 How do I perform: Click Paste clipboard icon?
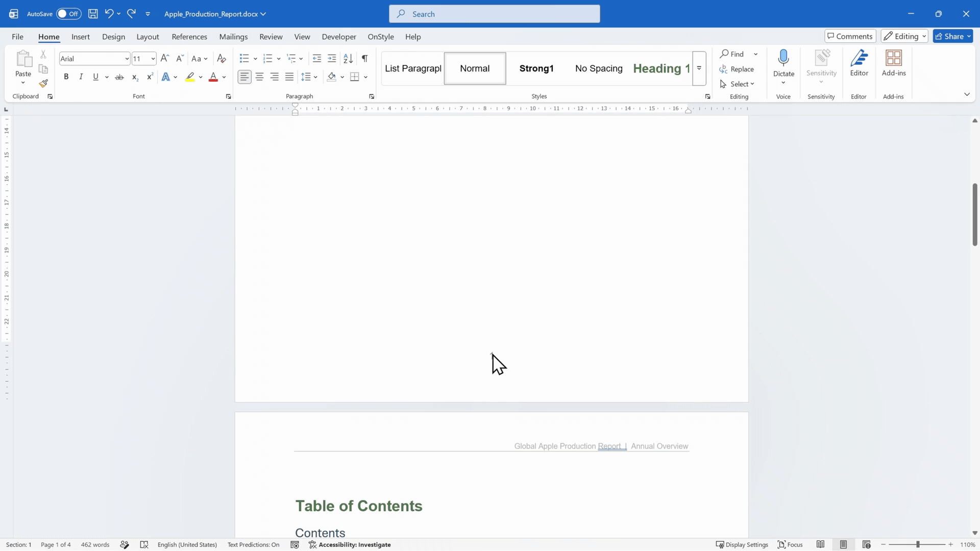point(23,59)
